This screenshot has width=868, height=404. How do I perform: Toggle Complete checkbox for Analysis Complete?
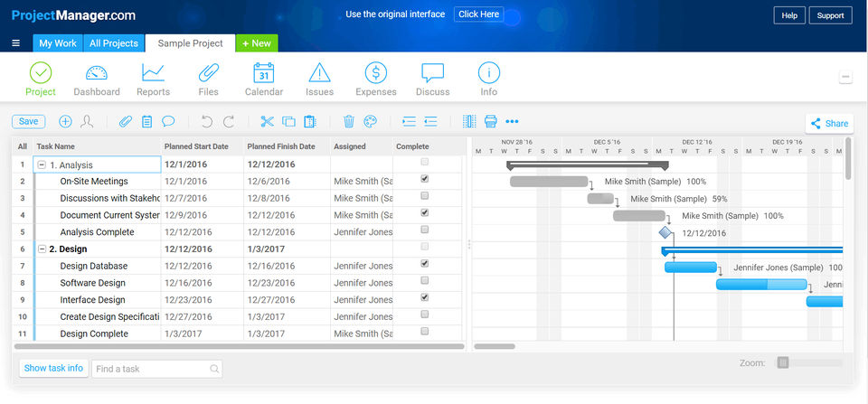click(x=425, y=230)
